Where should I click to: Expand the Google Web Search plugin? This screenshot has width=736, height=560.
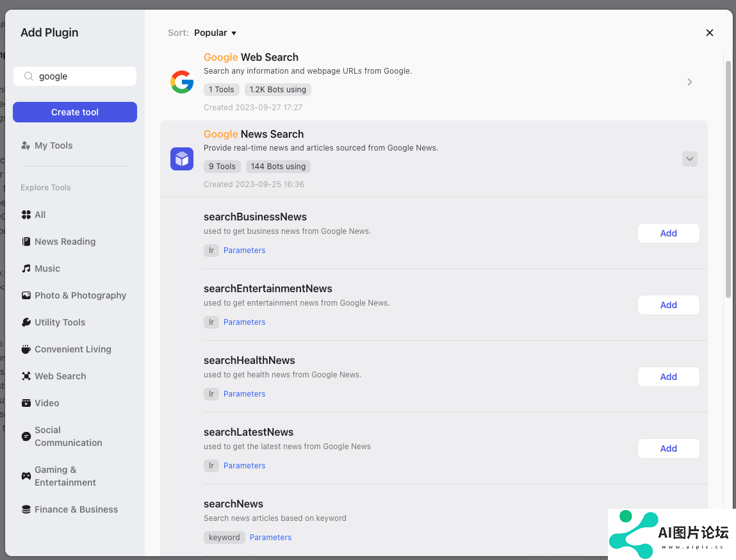tap(689, 82)
